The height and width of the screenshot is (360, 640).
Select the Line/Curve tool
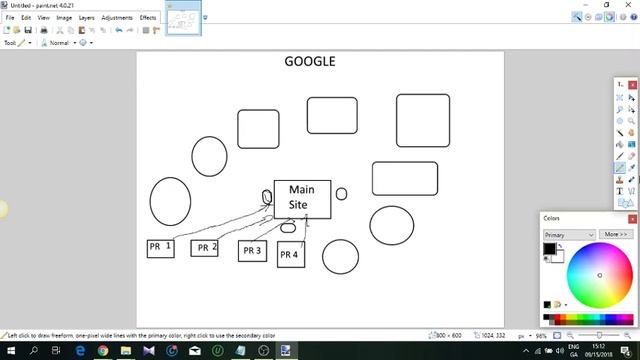[631, 191]
